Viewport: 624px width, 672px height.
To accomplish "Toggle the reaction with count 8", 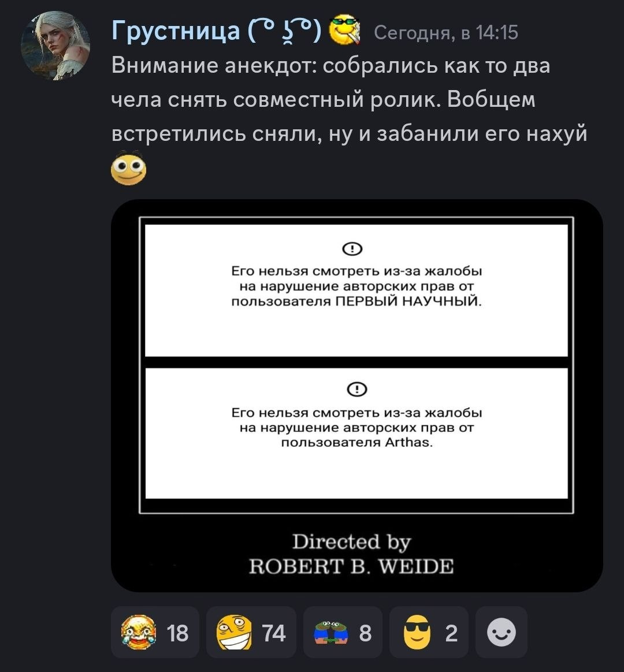I will pos(343,632).
